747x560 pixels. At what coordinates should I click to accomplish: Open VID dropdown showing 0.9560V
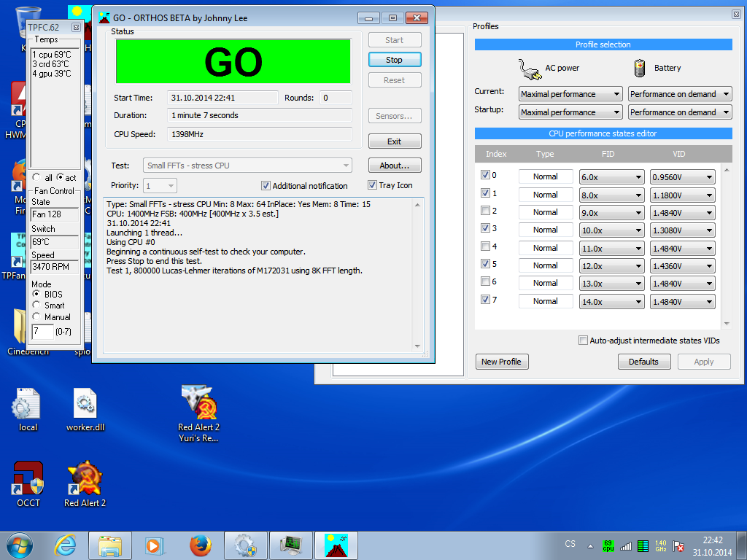[682, 176]
